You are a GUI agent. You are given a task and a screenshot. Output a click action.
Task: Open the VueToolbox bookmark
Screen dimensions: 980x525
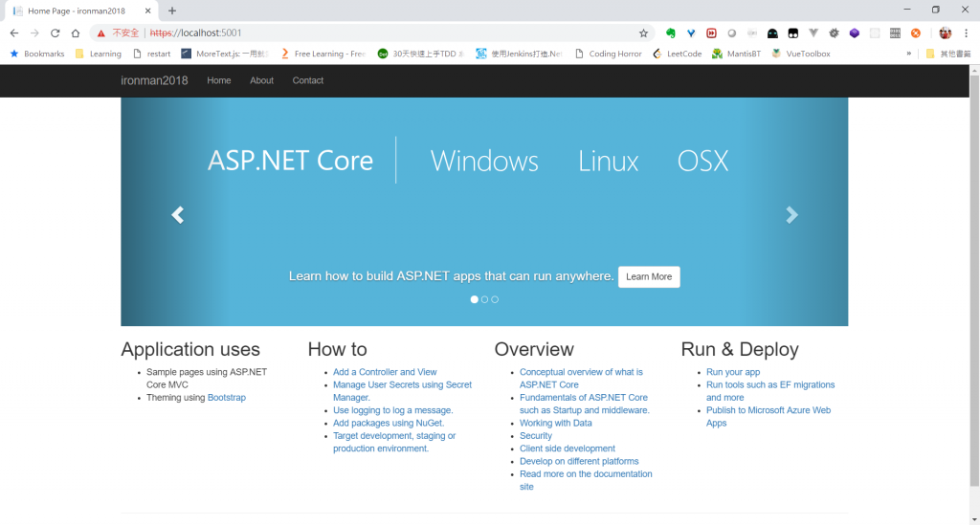click(x=801, y=54)
